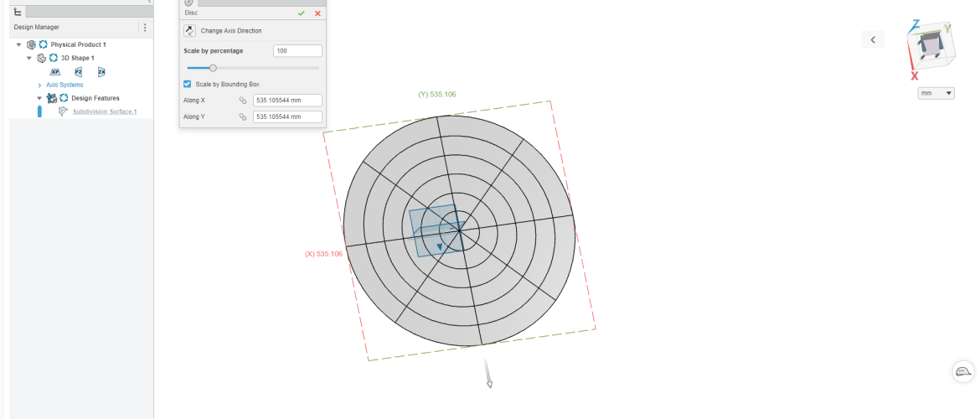
Task: Click the Change Axis Direction icon
Action: pos(189,31)
